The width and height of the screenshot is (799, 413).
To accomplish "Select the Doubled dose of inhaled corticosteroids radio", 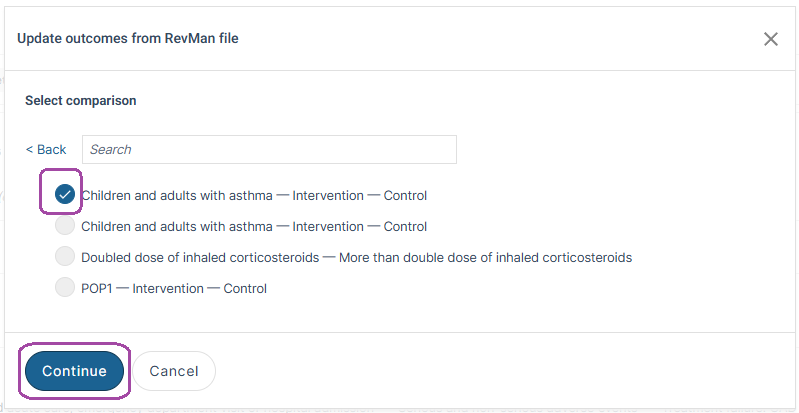I will pyautogui.click(x=65, y=256).
